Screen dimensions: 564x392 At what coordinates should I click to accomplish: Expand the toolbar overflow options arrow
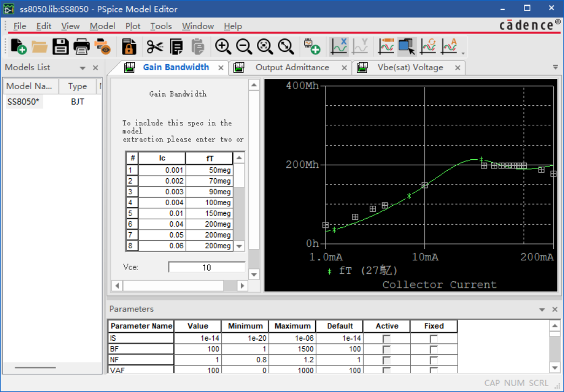point(463,53)
